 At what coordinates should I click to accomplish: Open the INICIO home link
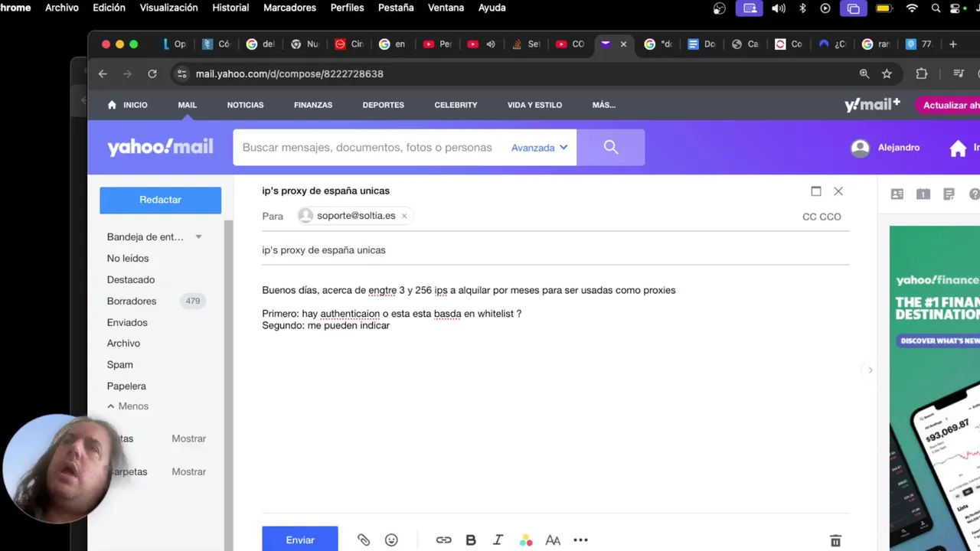(x=128, y=105)
